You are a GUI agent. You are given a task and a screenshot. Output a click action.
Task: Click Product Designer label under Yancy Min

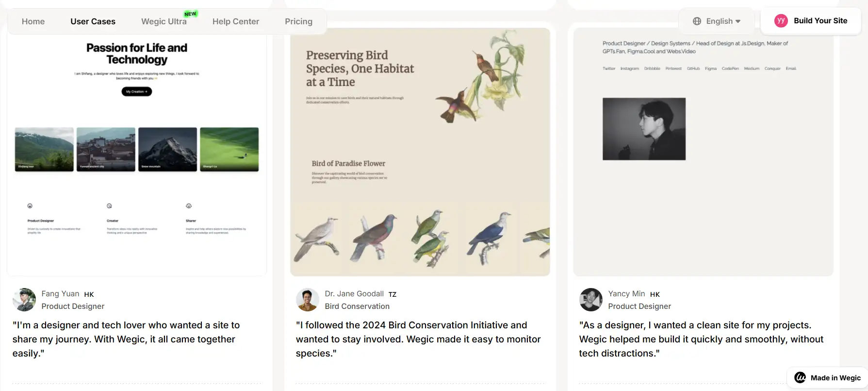tap(639, 306)
